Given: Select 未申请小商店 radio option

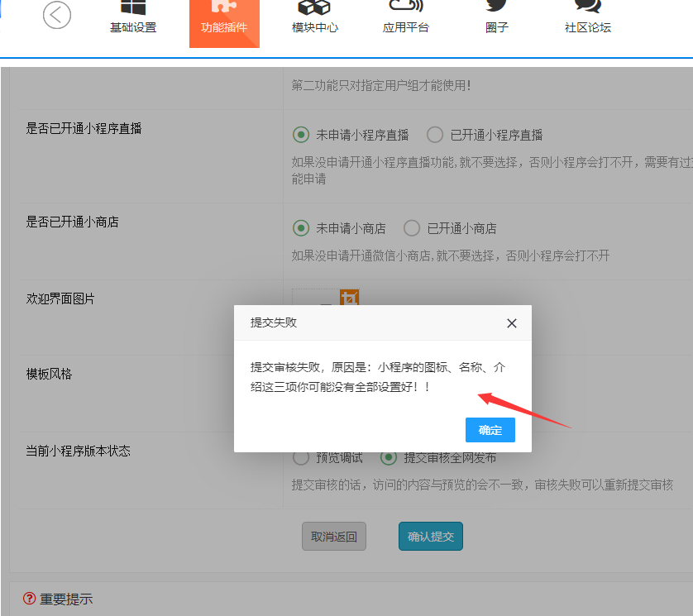Looking at the screenshot, I should (x=301, y=228).
